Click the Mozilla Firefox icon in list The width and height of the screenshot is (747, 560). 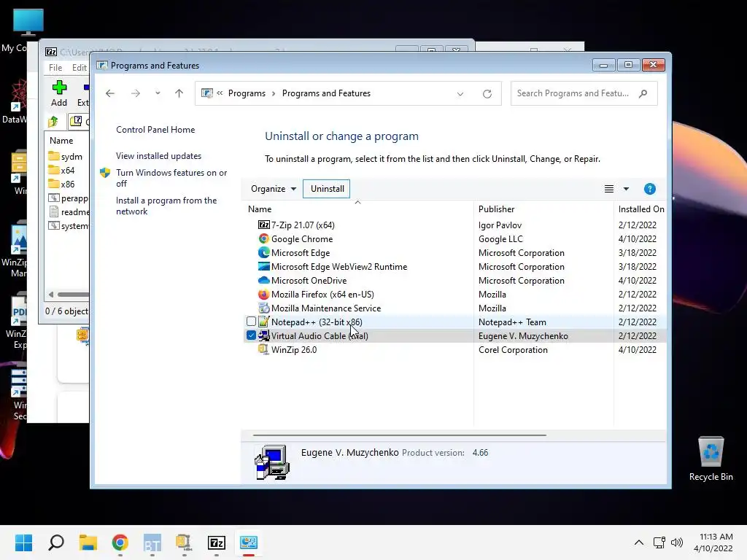coord(263,294)
